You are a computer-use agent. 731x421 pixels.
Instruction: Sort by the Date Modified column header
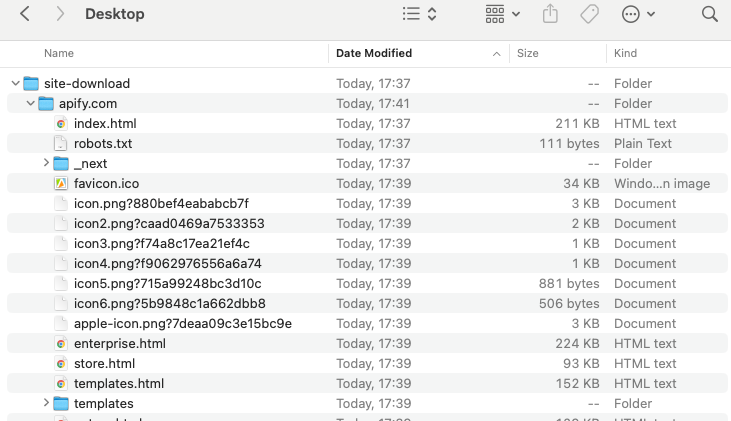374,53
